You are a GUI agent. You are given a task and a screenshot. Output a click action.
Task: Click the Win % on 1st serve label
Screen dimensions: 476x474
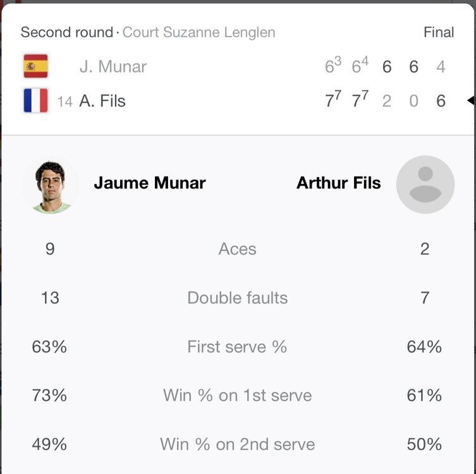pos(237,396)
